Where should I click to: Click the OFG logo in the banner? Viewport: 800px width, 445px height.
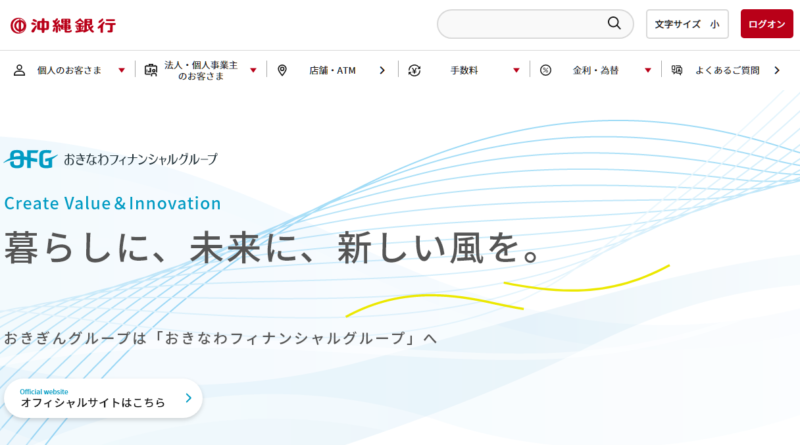[x=31, y=159]
